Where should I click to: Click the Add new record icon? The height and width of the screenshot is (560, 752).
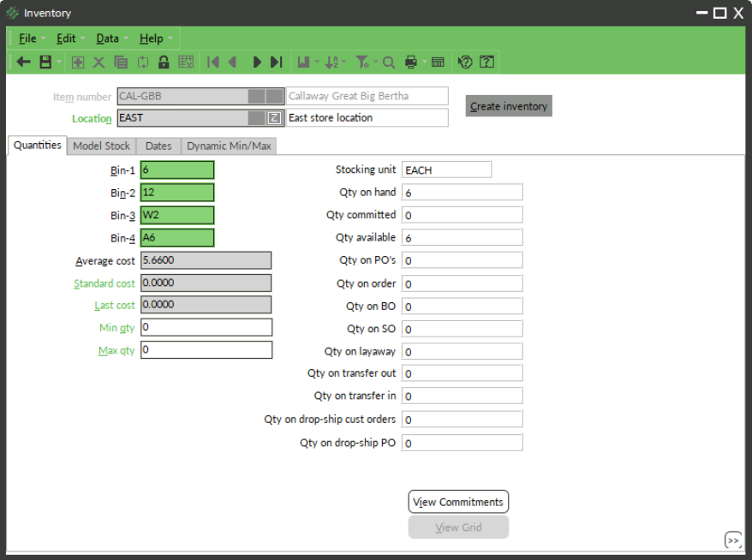(78, 62)
